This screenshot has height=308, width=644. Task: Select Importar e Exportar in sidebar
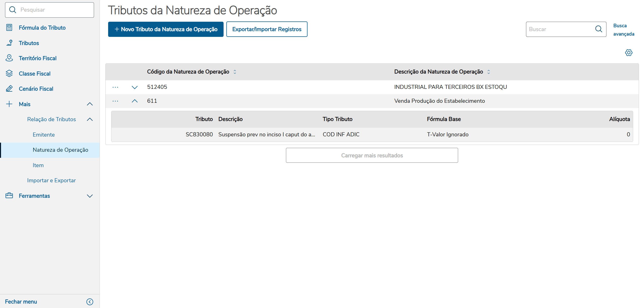click(51, 180)
